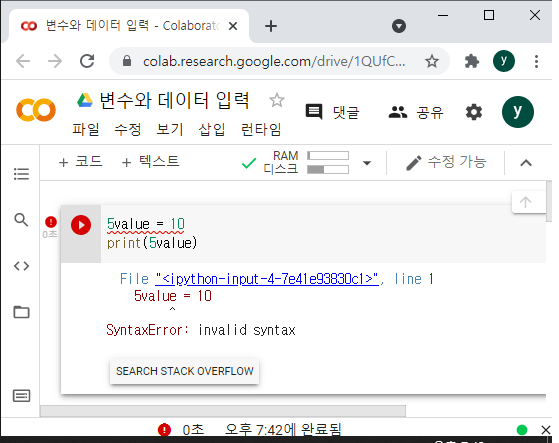The width and height of the screenshot is (559, 443).
Task: Click the notebook title 변수와 데이터 입력
Action: (174, 100)
